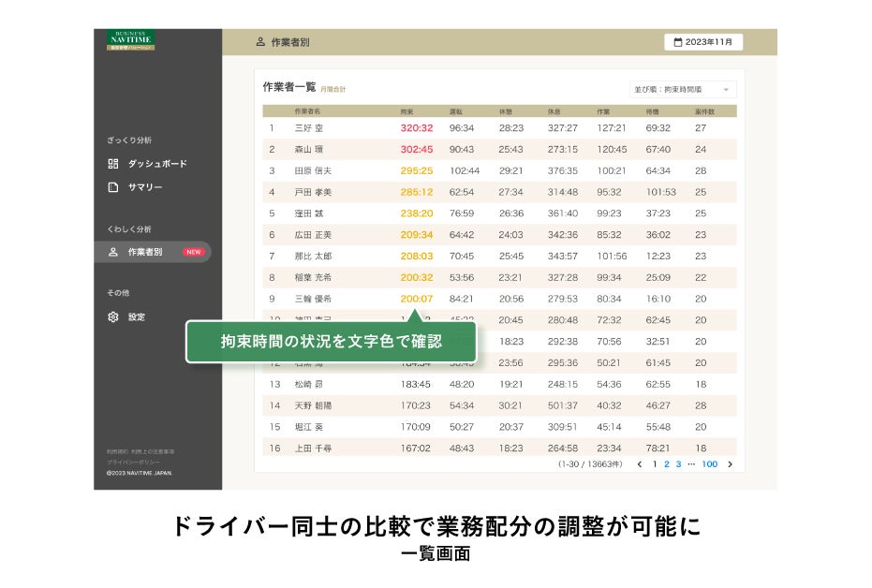872x588 pixels.
Task: Open the 設定 gear icon
Action: [113, 316]
